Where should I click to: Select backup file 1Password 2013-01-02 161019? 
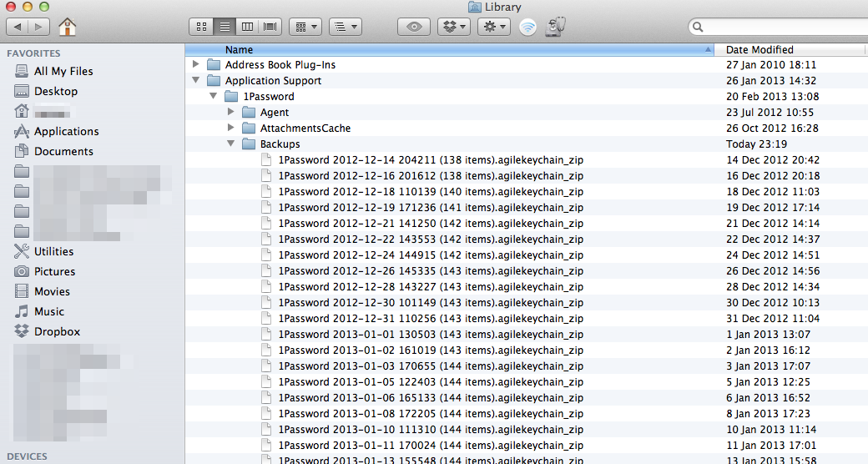[431, 351]
